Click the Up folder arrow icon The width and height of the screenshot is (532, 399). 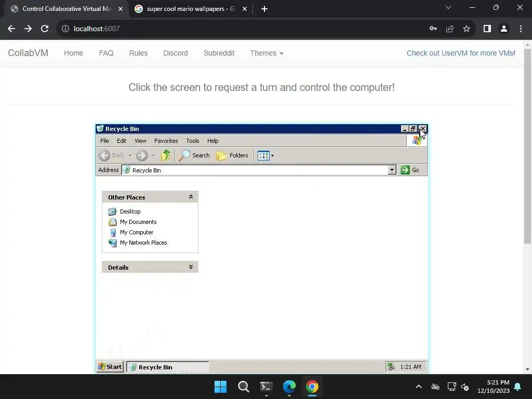(x=166, y=155)
